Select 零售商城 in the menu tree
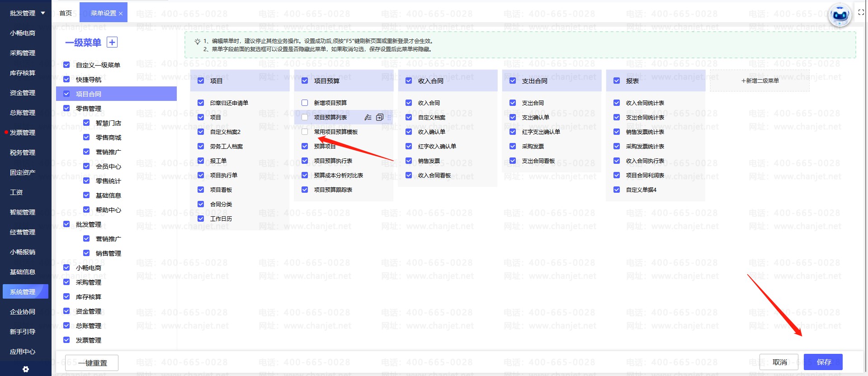The image size is (868, 376). pyautogui.click(x=108, y=138)
